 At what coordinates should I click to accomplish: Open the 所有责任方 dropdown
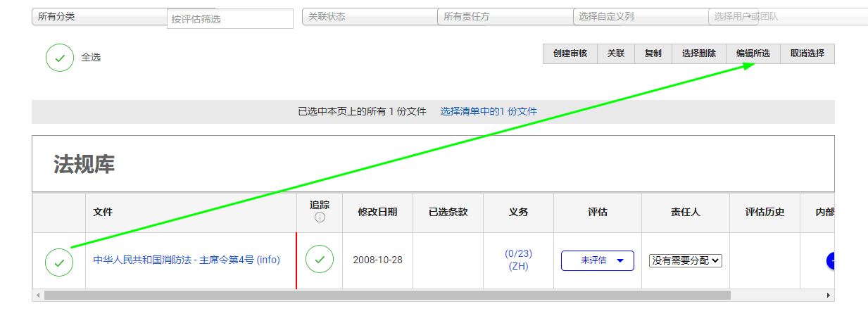point(504,17)
